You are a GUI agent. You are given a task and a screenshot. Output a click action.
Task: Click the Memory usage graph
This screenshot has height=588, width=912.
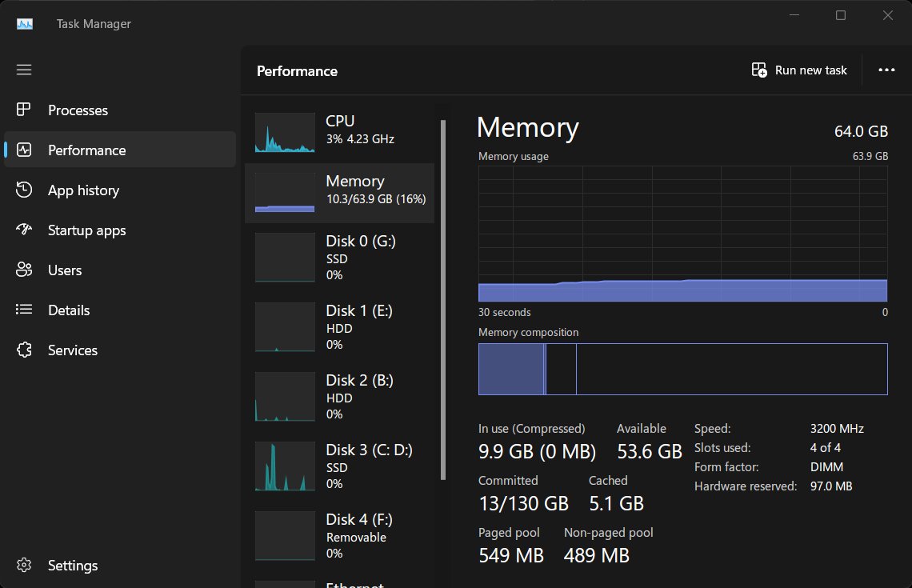click(x=683, y=234)
